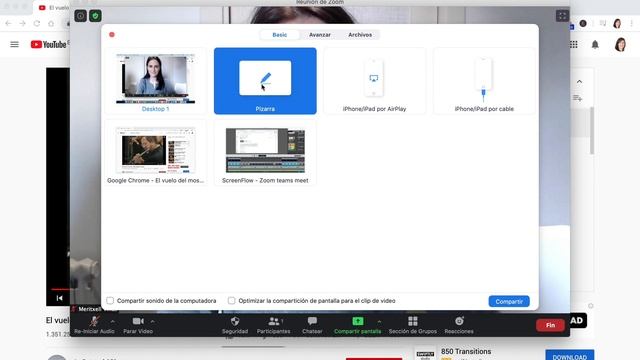
Task: Click the green Compartir pantalla icon
Action: tap(358, 321)
